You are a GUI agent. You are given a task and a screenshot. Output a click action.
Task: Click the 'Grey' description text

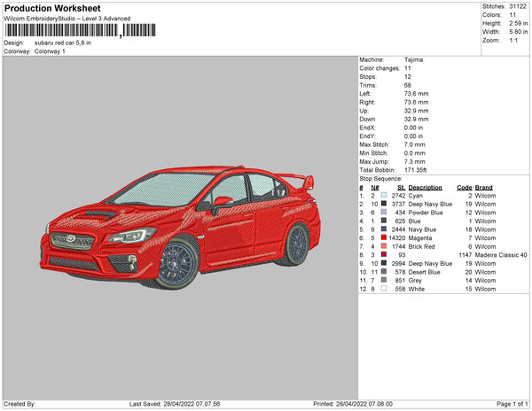415,281
